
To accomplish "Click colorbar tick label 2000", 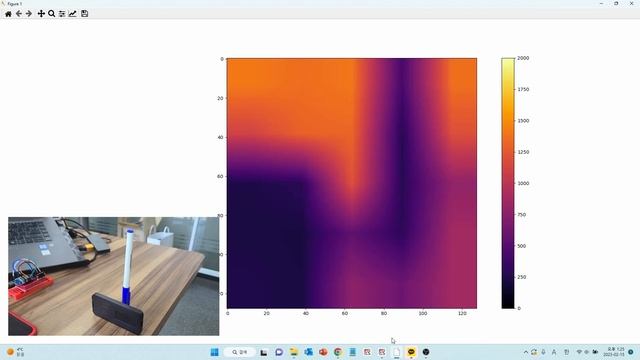I will pos(523,58).
